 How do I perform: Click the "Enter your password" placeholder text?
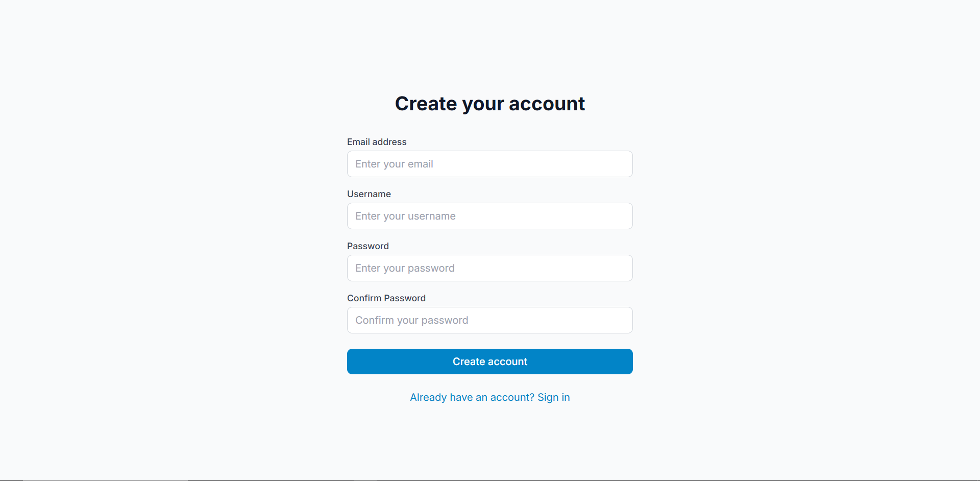coord(405,268)
